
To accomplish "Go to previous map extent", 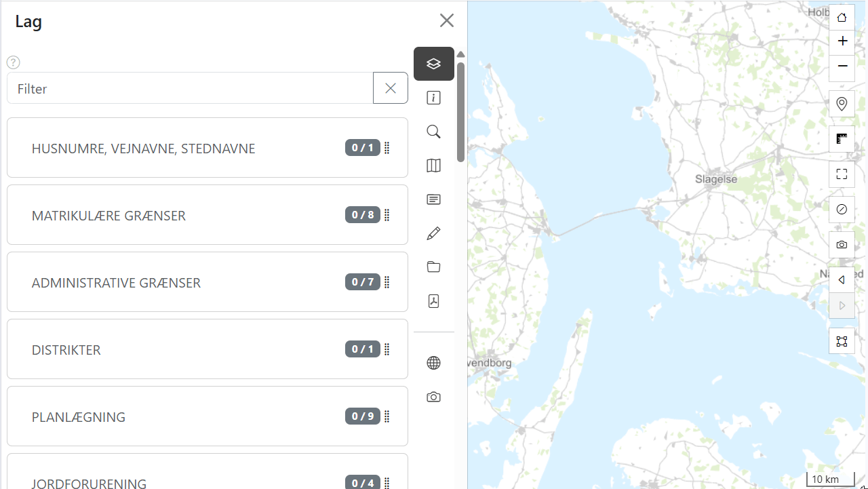I will pos(842,280).
